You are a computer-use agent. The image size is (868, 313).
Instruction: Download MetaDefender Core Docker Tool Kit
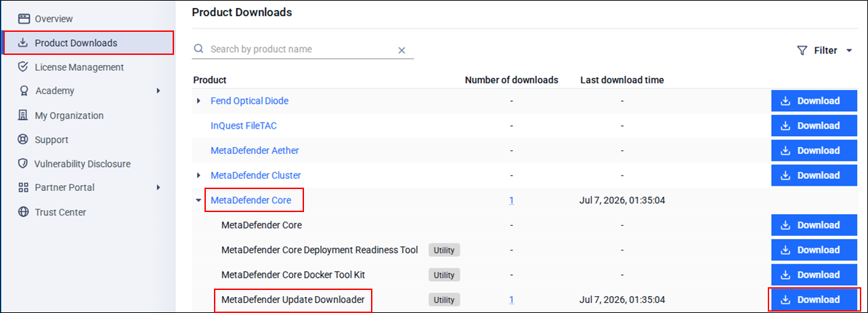pos(815,275)
